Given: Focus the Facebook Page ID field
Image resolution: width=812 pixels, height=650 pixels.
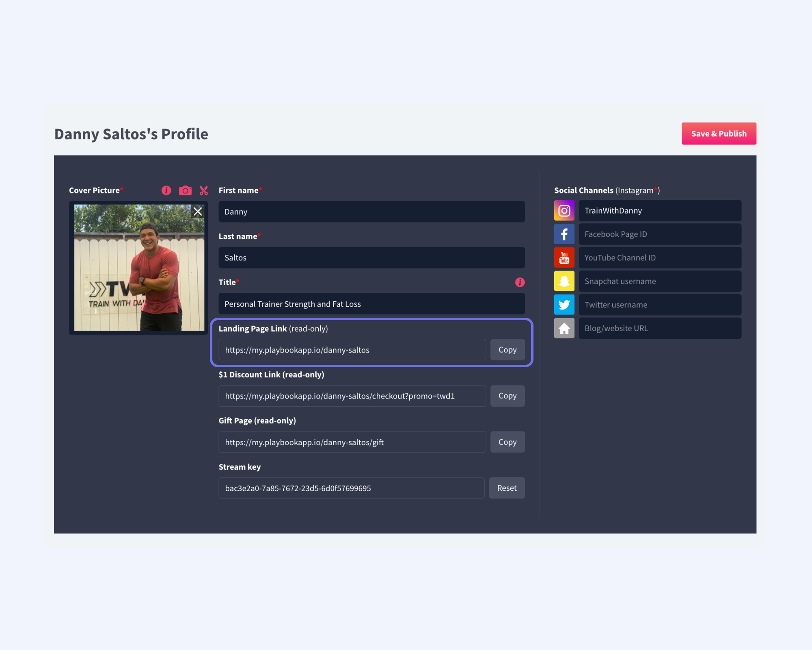Looking at the screenshot, I should click(660, 234).
